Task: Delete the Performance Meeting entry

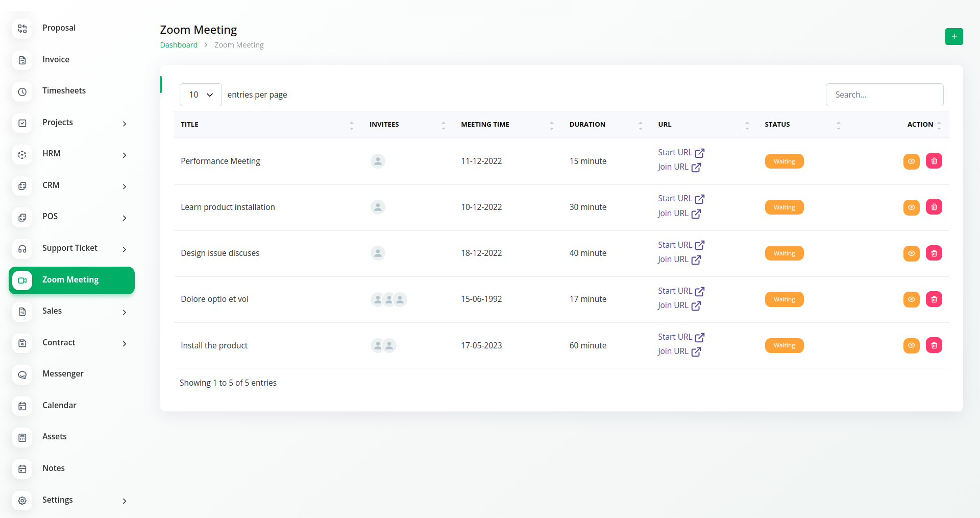Action: (x=934, y=161)
